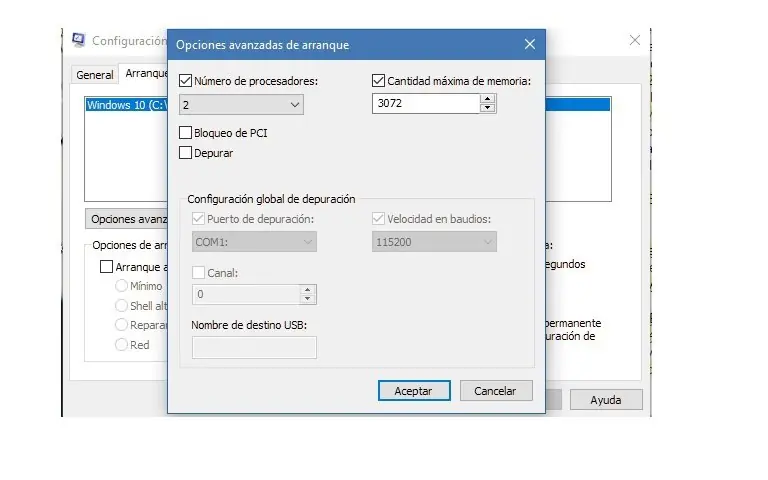The width and height of the screenshot is (768, 480).
Task: Uncheck the Número de procesadores checkbox
Action: pyautogui.click(x=185, y=81)
